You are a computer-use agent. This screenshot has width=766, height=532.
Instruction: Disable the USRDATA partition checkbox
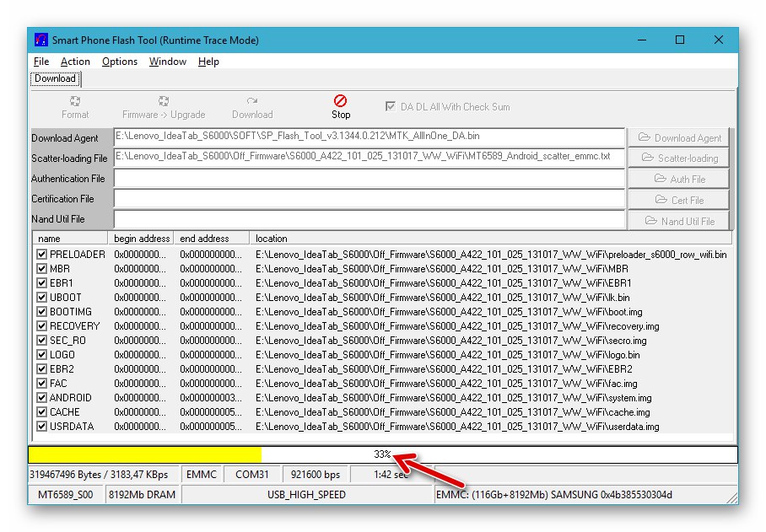(41, 426)
